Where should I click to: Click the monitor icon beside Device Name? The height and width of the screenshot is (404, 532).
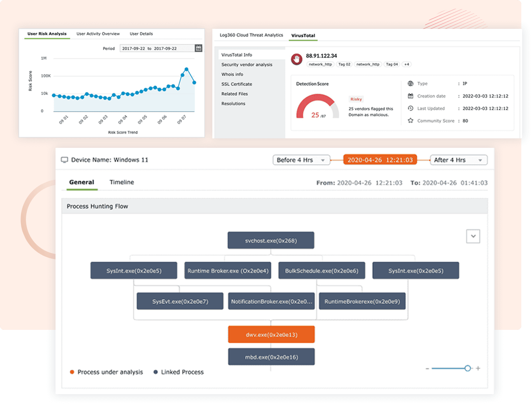point(65,160)
